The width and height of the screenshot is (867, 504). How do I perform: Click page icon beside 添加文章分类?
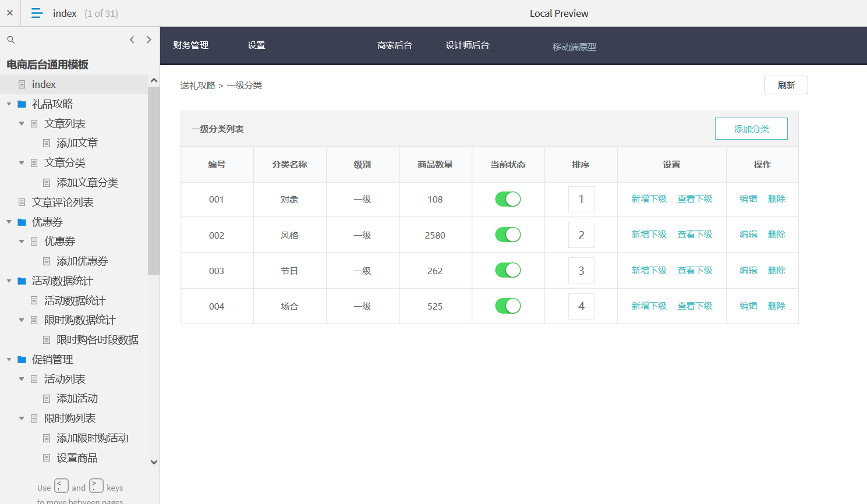coord(47,183)
